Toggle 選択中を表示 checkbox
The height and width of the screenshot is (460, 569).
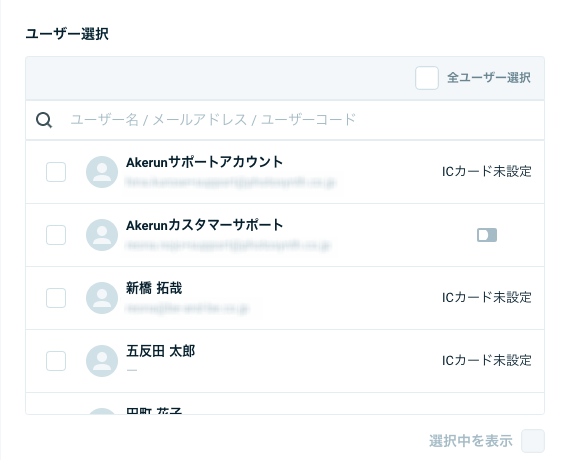(x=533, y=441)
